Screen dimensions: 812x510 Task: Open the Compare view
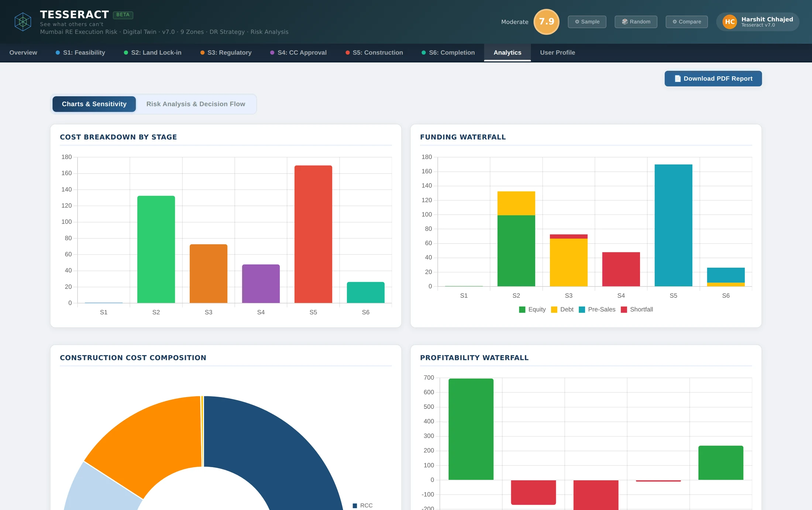tap(687, 22)
